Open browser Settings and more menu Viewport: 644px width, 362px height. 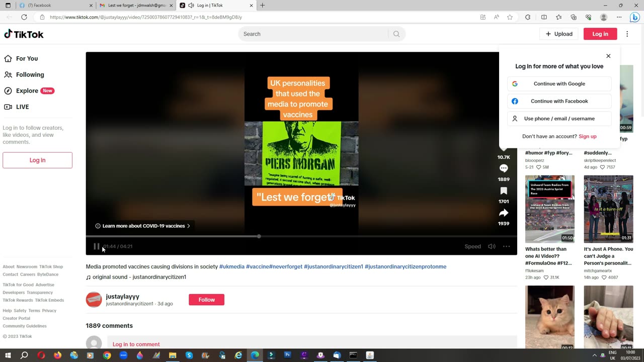coord(619,17)
